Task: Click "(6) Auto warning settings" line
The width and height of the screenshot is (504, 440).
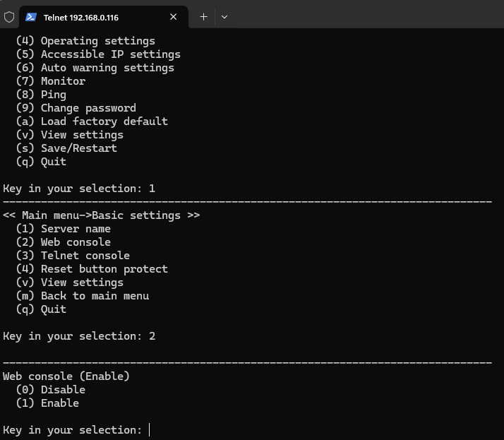Action: point(95,68)
